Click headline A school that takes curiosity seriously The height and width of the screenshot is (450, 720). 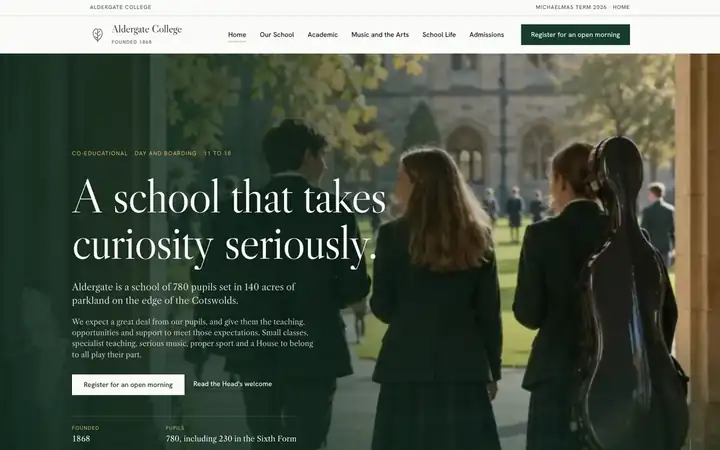point(229,222)
